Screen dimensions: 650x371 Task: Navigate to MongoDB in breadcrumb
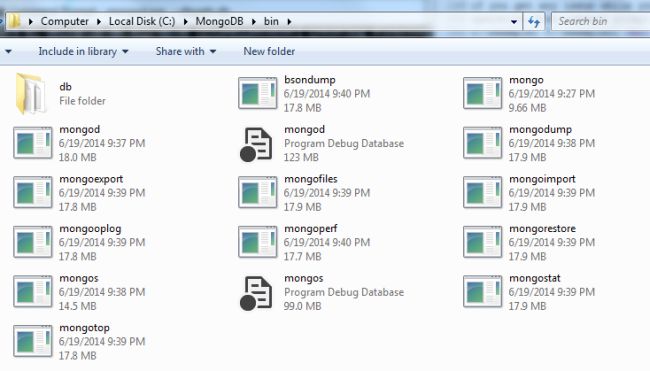point(219,21)
